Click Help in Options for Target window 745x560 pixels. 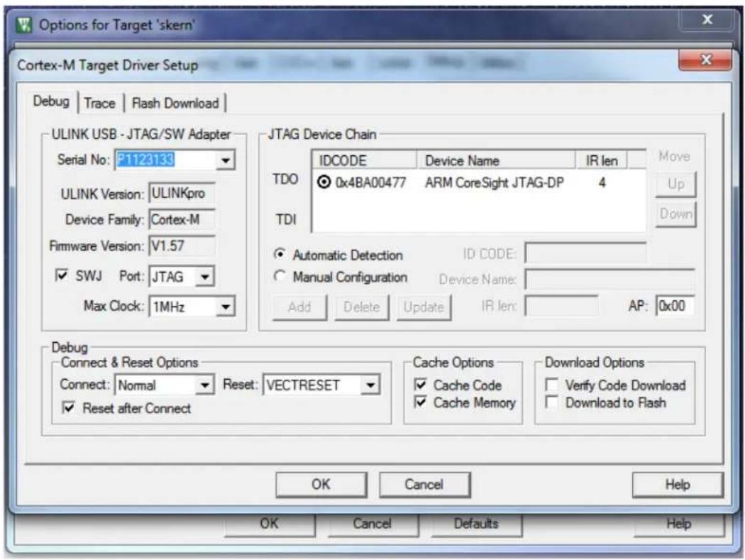click(x=679, y=524)
